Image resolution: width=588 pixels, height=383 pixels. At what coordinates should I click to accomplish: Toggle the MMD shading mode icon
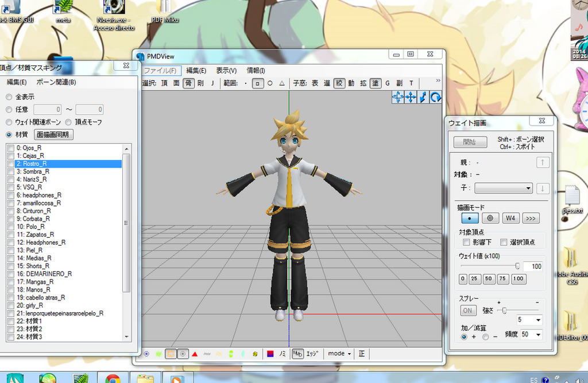[x=297, y=354]
